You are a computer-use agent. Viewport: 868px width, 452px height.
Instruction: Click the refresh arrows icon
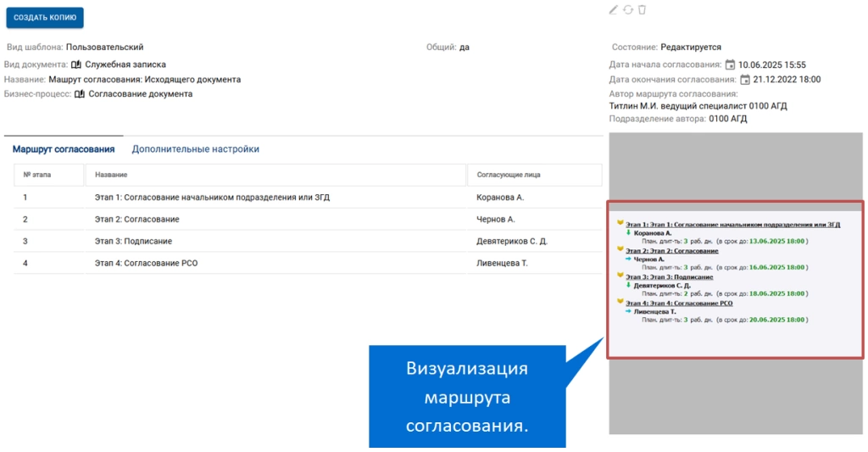[627, 10]
